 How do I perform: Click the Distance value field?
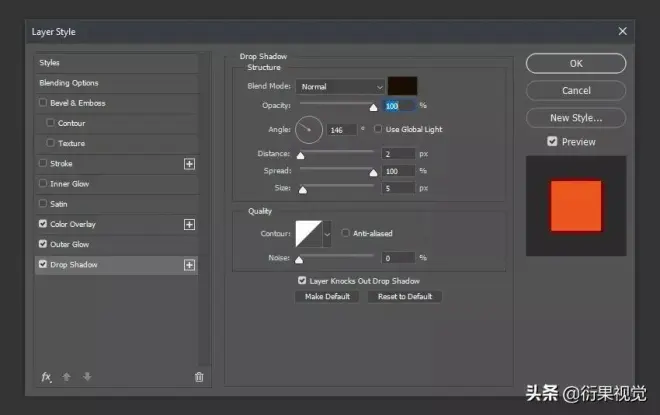(399, 154)
